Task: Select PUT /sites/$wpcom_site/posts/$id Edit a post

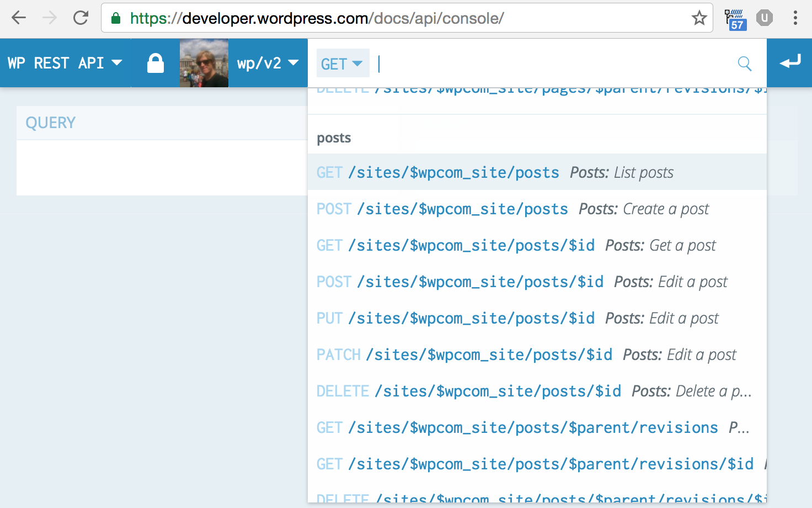Action: point(537,318)
